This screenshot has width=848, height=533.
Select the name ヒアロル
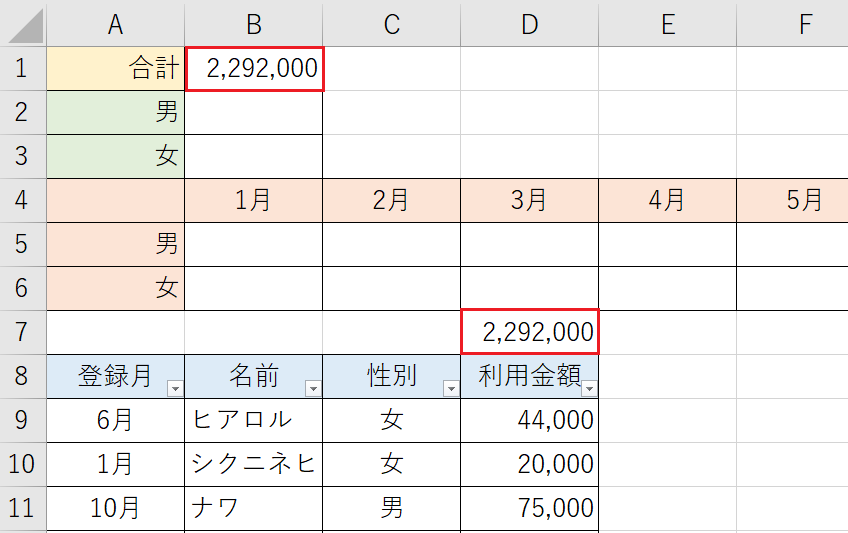254,420
